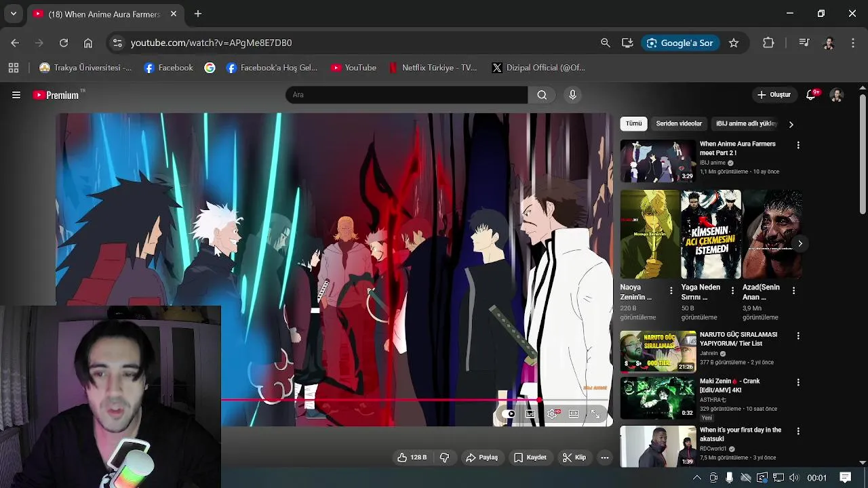
Task: Open Trakya Üniversitesi bookmark
Action: tap(86, 68)
